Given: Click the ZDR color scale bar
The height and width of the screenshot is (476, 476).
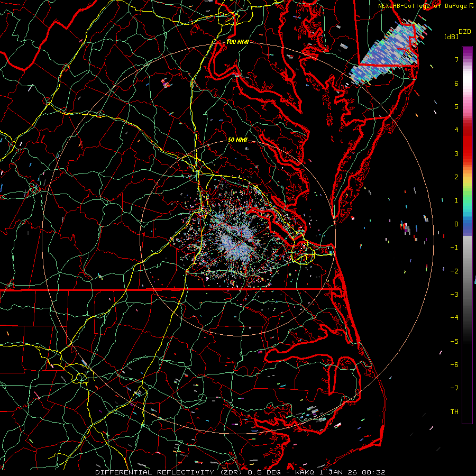Looking at the screenshot, I should (x=467, y=235).
